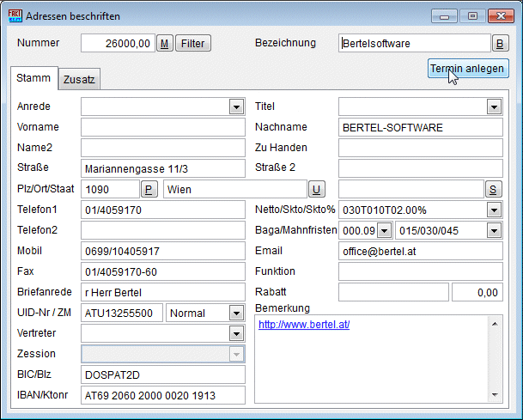
Task: Click the Nummer field showing 26000,00
Action: pyautogui.click(x=118, y=43)
